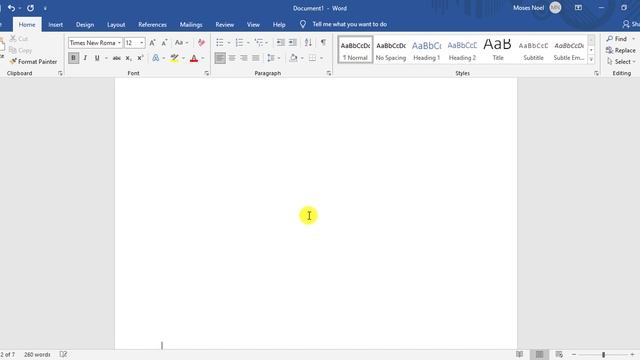Click the Decrease Indent icon

pos(280,42)
